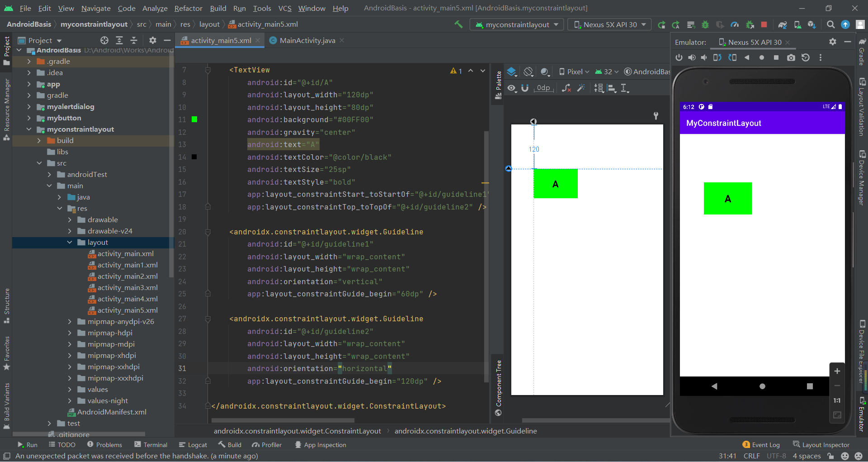
Task: Toggle Autoconnect magnet in designer toolbar
Action: [525, 88]
